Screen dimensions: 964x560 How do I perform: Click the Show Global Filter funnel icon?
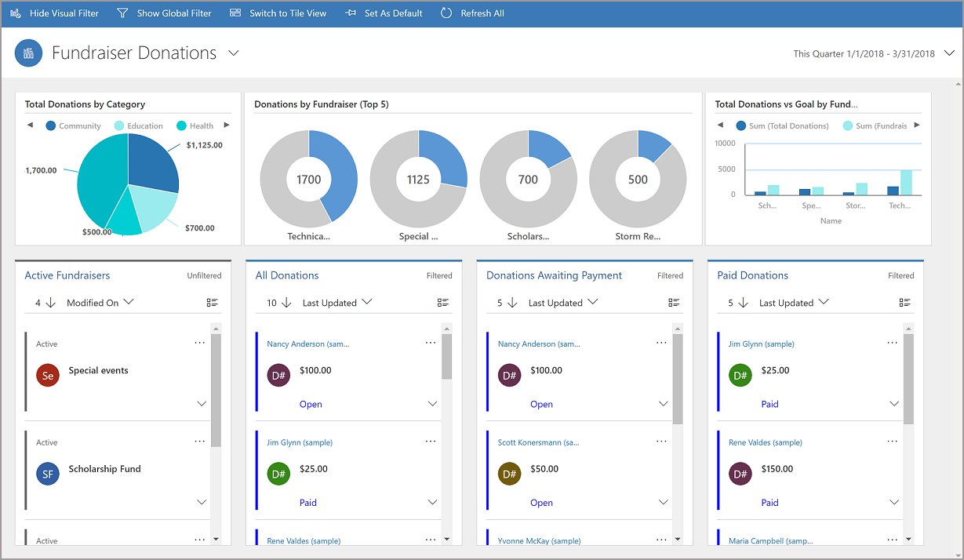tap(122, 13)
